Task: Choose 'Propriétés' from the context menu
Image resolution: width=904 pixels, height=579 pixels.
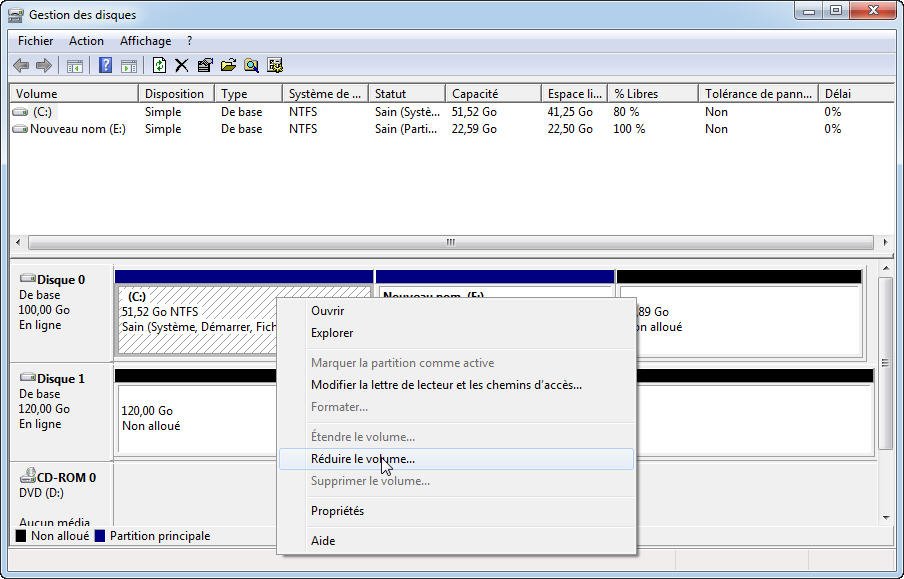Action: click(337, 511)
